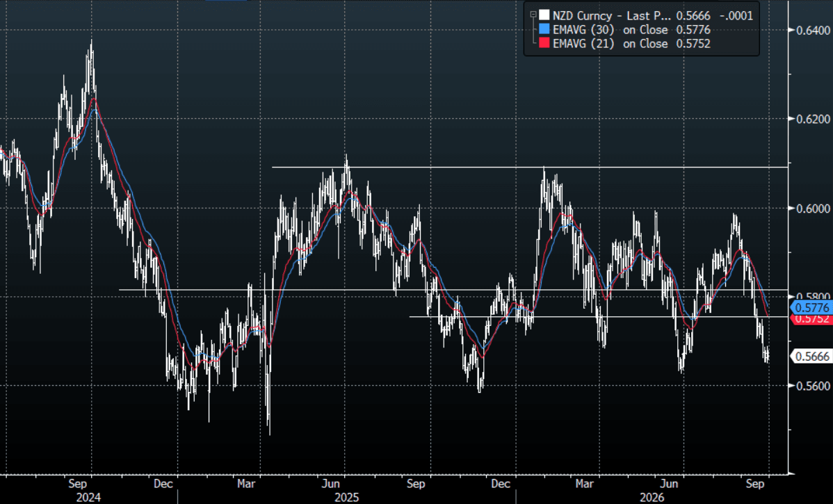The width and height of the screenshot is (833, 504).
Task: Click the blue 0.5776 price tag on the axis
Action: pos(811,307)
